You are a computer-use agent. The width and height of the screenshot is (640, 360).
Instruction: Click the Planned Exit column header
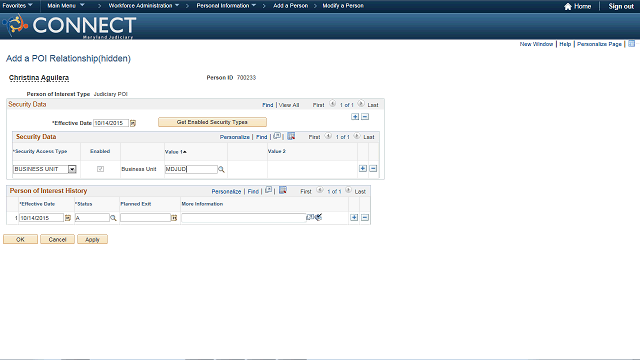pos(136,204)
